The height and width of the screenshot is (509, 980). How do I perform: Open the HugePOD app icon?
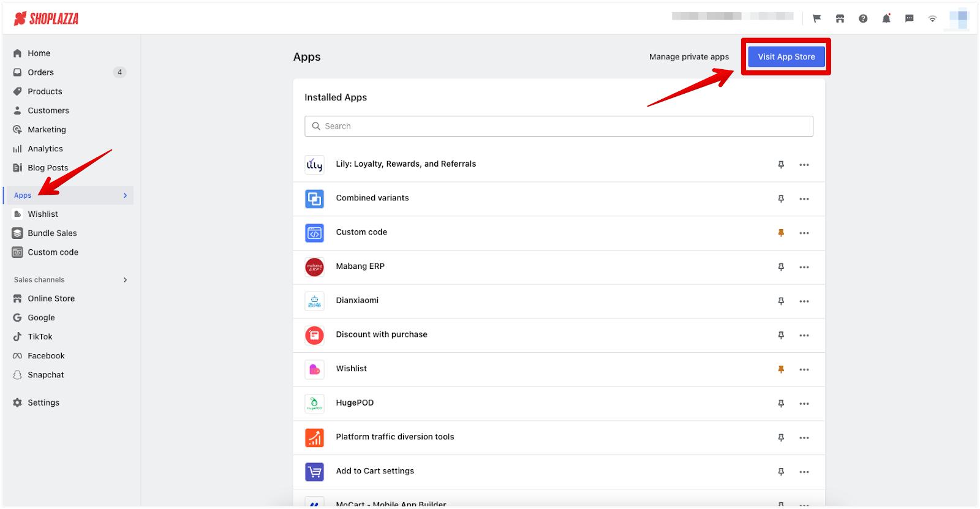coord(314,404)
